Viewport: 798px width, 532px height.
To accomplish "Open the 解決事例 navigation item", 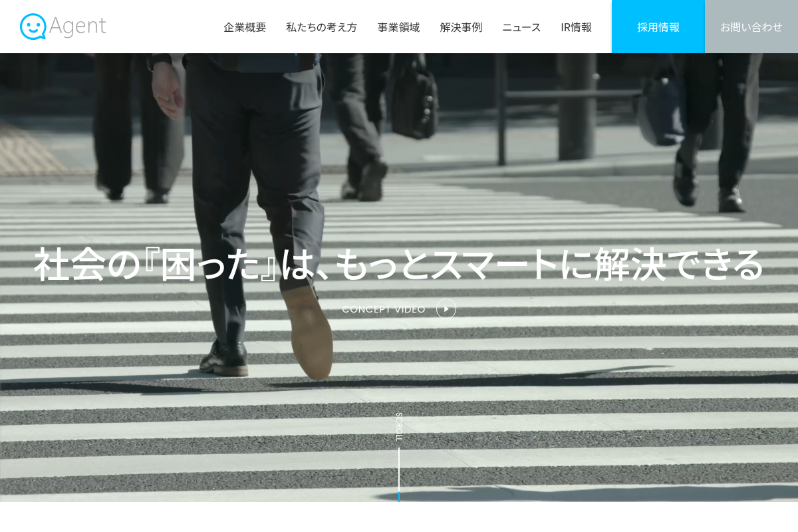I will click(461, 27).
